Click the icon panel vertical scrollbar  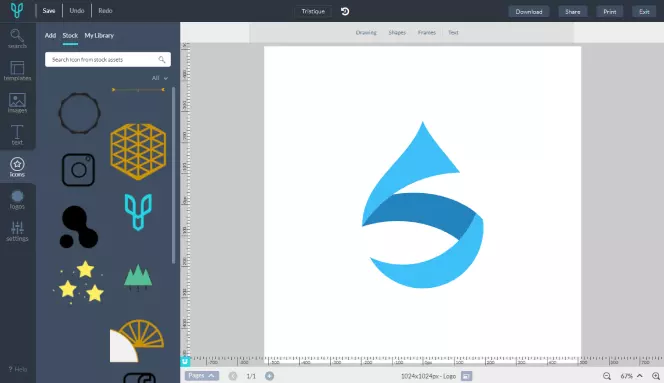(x=174, y=176)
